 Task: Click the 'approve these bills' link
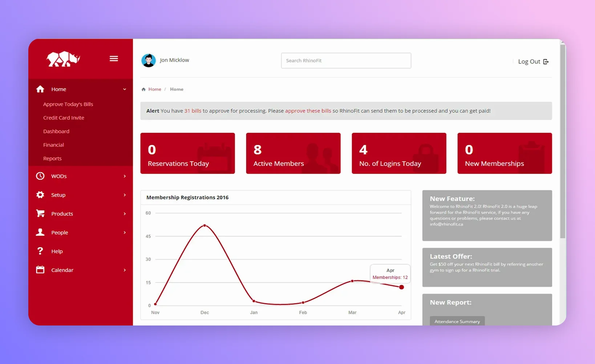308,111
